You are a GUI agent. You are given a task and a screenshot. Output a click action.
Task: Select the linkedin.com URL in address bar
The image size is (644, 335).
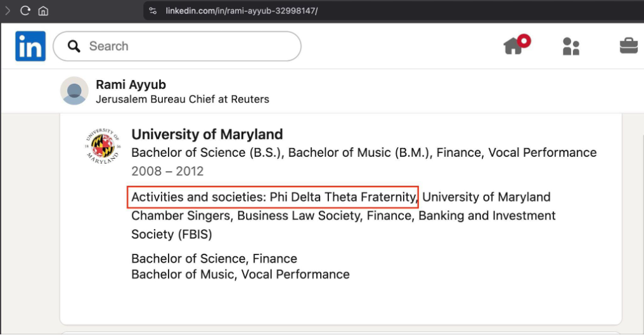point(241,11)
